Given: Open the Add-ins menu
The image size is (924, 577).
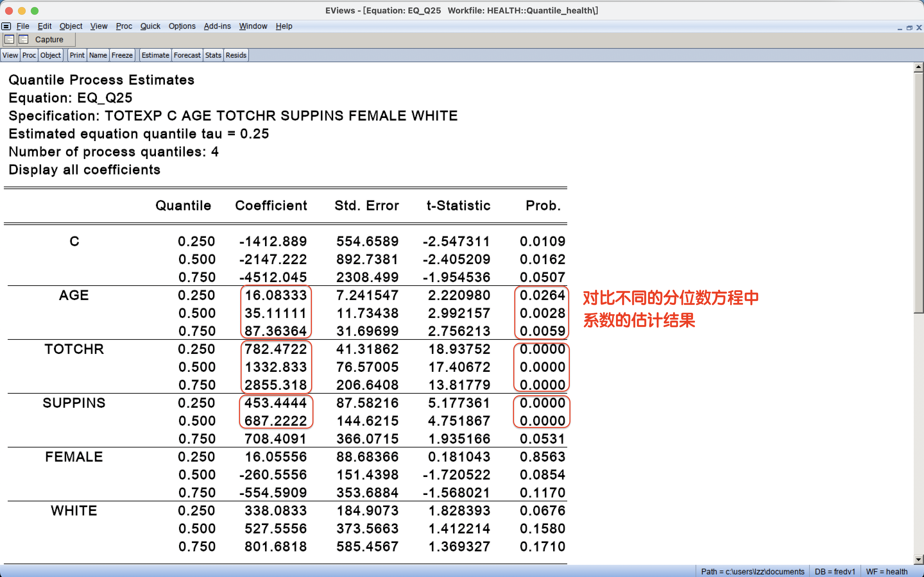Looking at the screenshot, I should click(x=217, y=26).
